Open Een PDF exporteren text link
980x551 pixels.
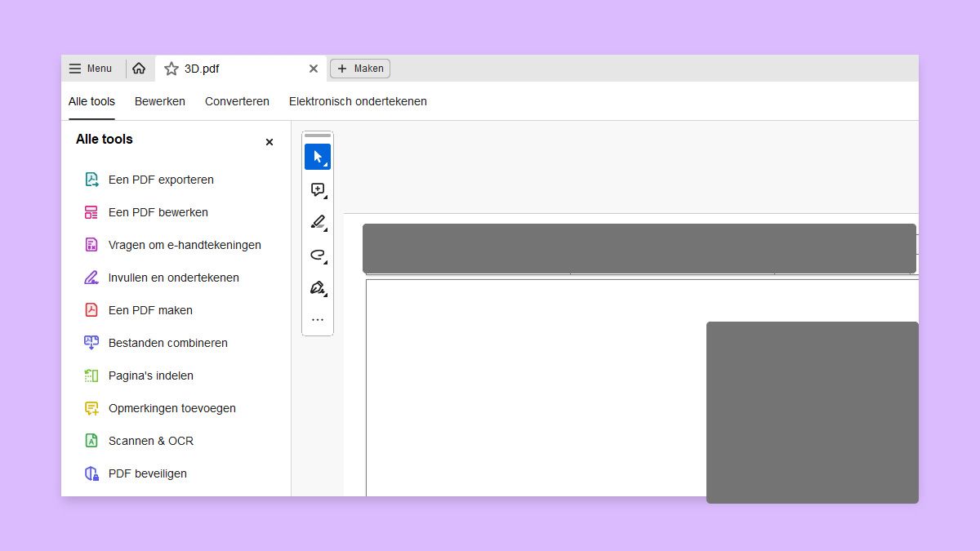pyautogui.click(x=161, y=180)
